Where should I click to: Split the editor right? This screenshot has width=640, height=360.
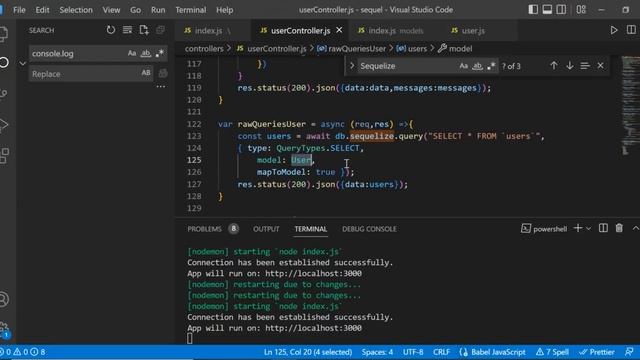point(631,30)
